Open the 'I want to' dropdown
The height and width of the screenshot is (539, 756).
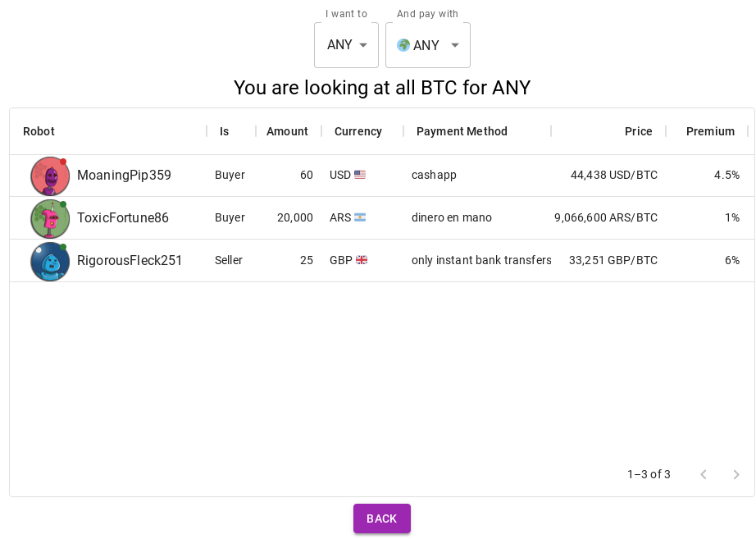coord(346,45)
